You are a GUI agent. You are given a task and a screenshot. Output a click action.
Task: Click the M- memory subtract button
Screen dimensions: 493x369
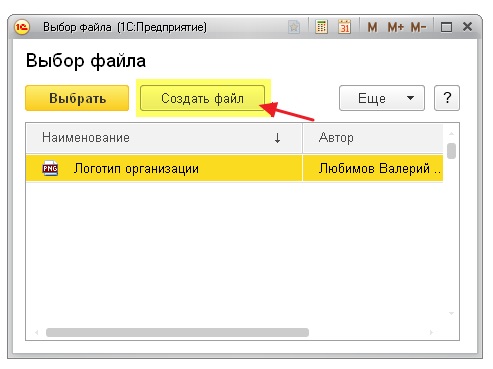point(418,27)
